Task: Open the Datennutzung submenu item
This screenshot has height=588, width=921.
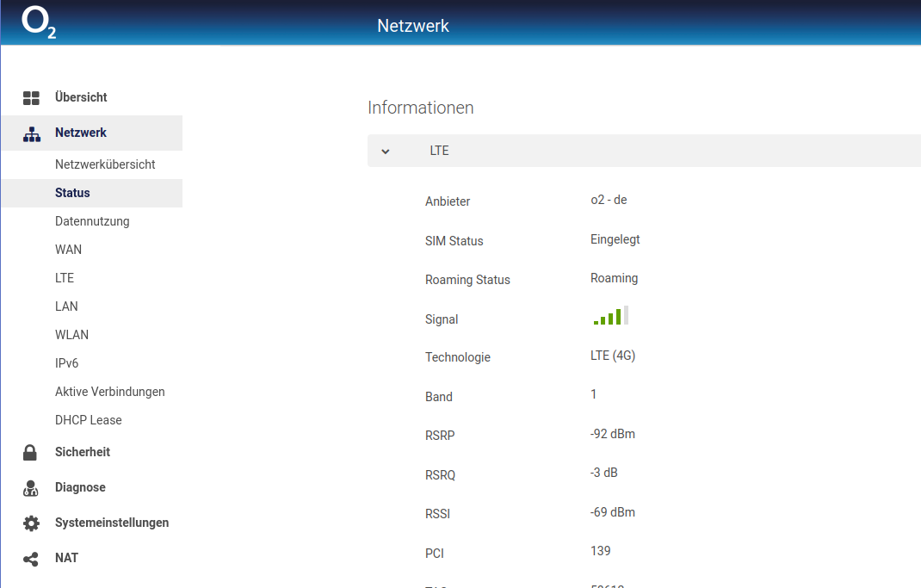Action: [92, 221]
